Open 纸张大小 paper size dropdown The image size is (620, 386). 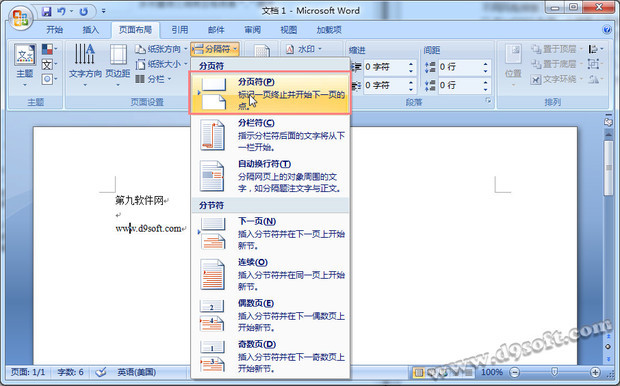pyautogui.click(x=161, y=64)
